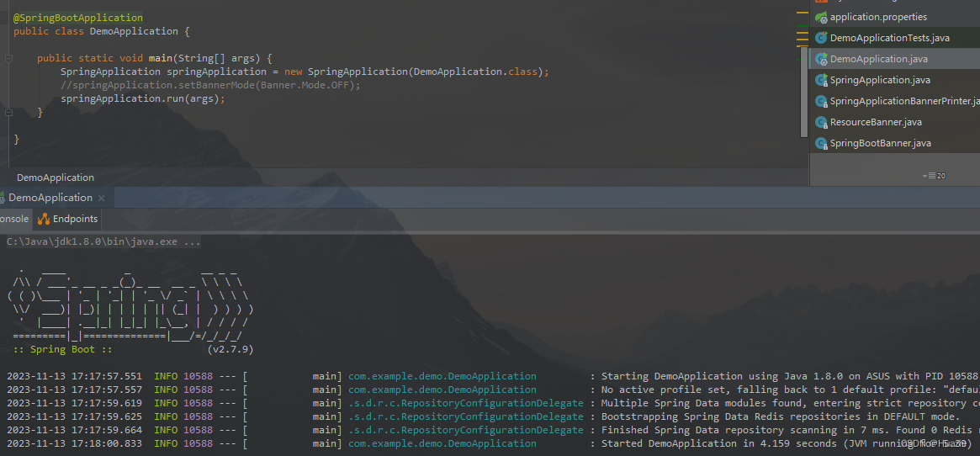Expand the folded java.exe command line
The width and height of the screenshot is (980, 456).
tap(103, 241)
